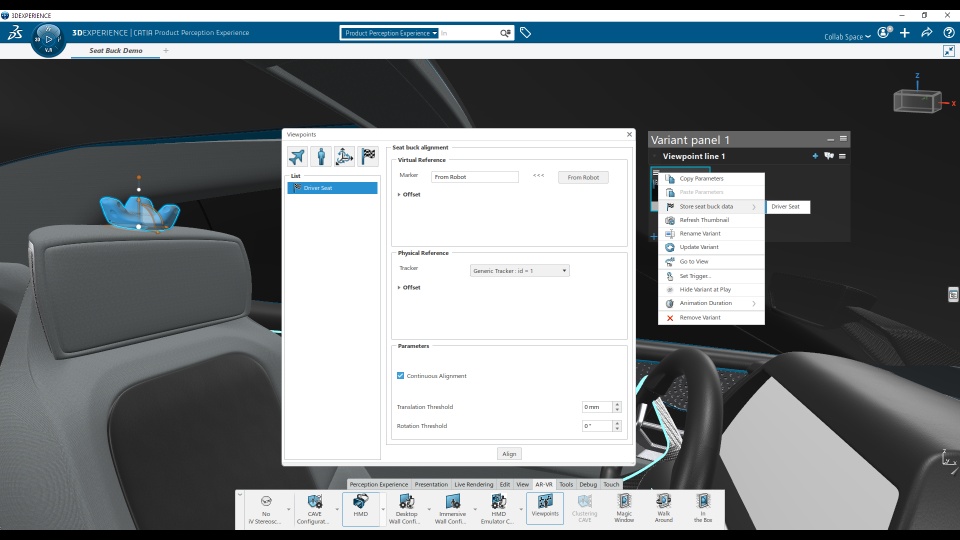Open the airplane viewpoint mode icon
Image resolution: width=960 pixels, height=540 pixels.
point(297,157)
